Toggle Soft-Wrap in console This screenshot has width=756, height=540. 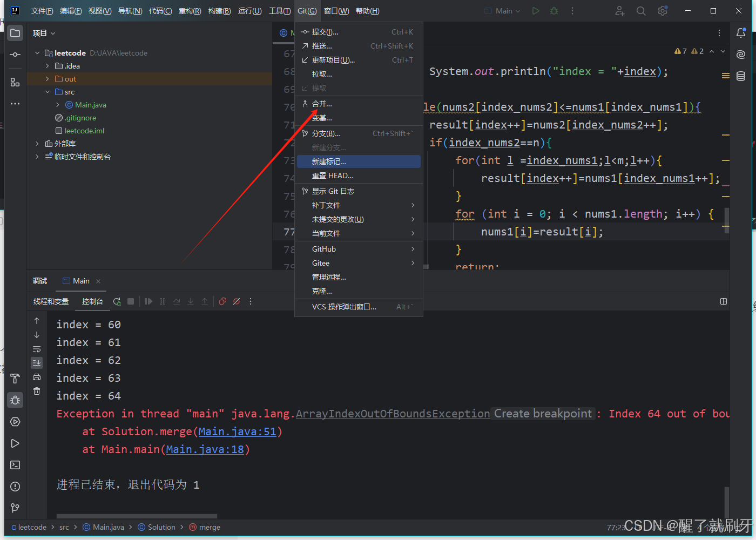[37, 349]
